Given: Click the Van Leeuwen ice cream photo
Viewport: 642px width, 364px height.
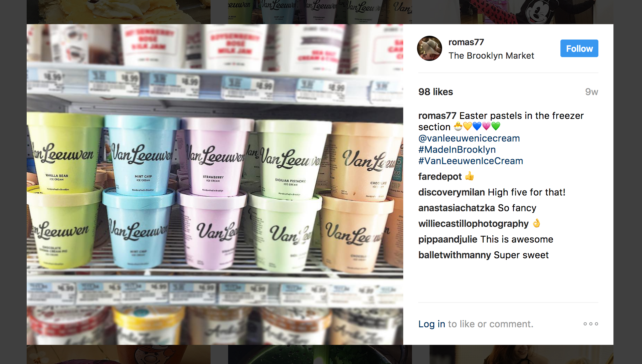Looking at the screenshot, I should (215, 185).
